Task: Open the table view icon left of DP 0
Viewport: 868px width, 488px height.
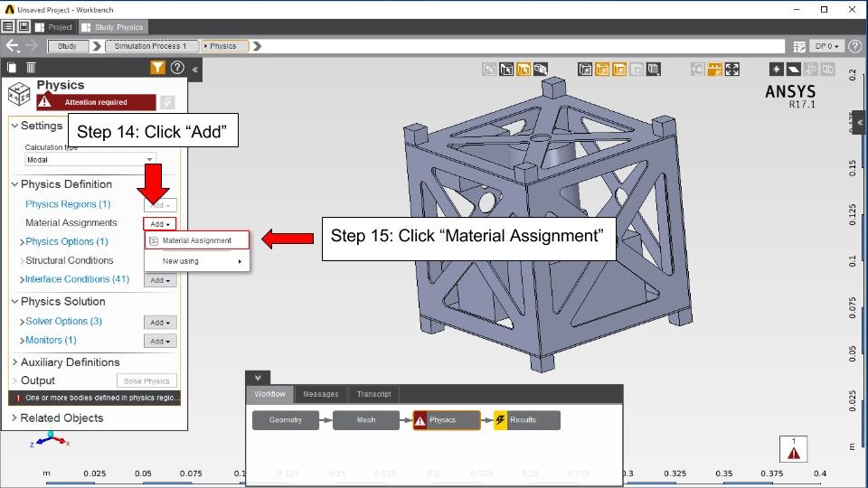Action: [798, 46]
